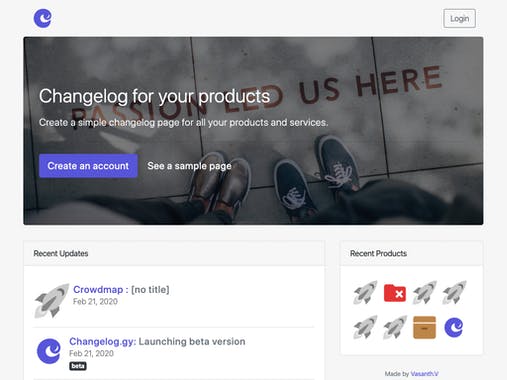Screen dimensions: 507x380
Task: Open Changelog.gy Launching beta version update
Action: pos(157,341)
